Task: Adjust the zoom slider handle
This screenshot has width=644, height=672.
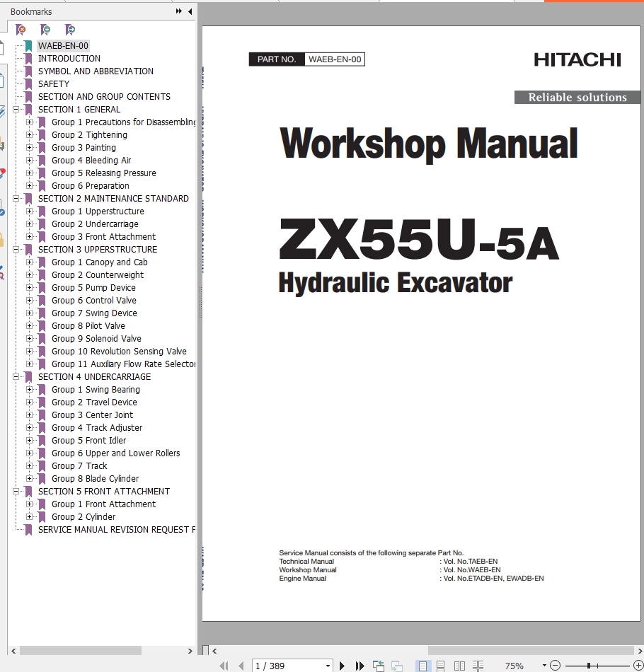Action: (589, 666)
